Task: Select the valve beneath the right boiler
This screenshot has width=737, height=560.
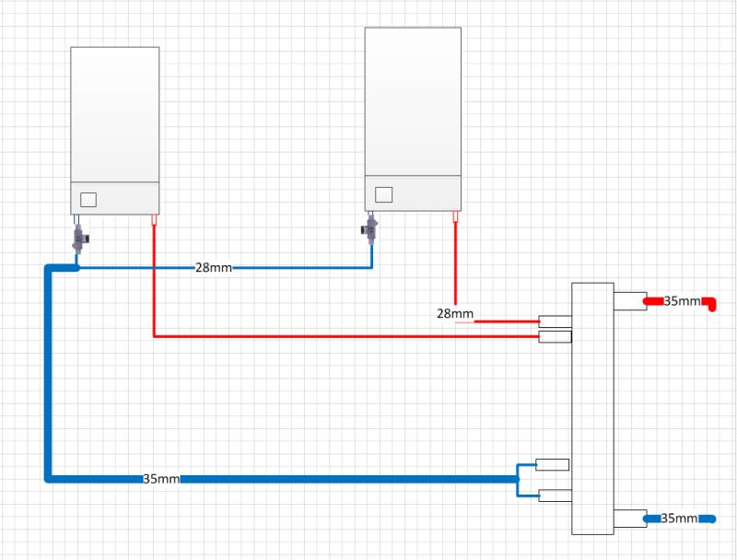Action: tap(371, 229)
